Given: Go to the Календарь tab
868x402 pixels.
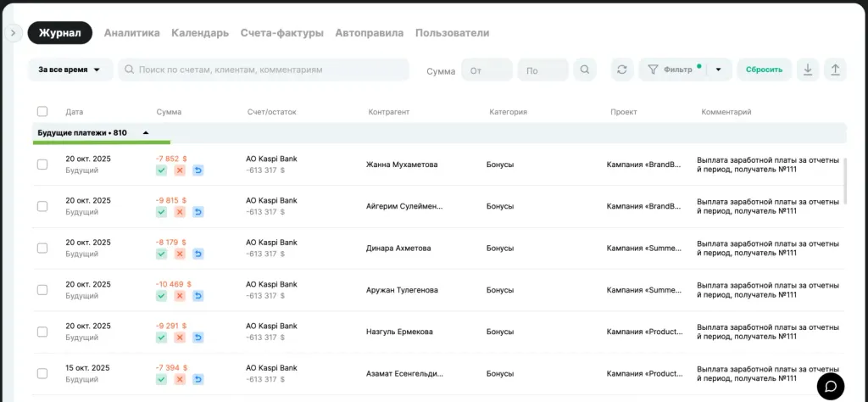Looking at the screenshot, I should (x=200, y=33).
